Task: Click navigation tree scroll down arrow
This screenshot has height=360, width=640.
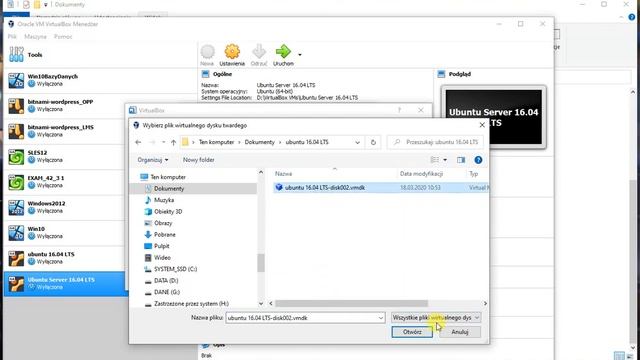Action: point(261,303)
